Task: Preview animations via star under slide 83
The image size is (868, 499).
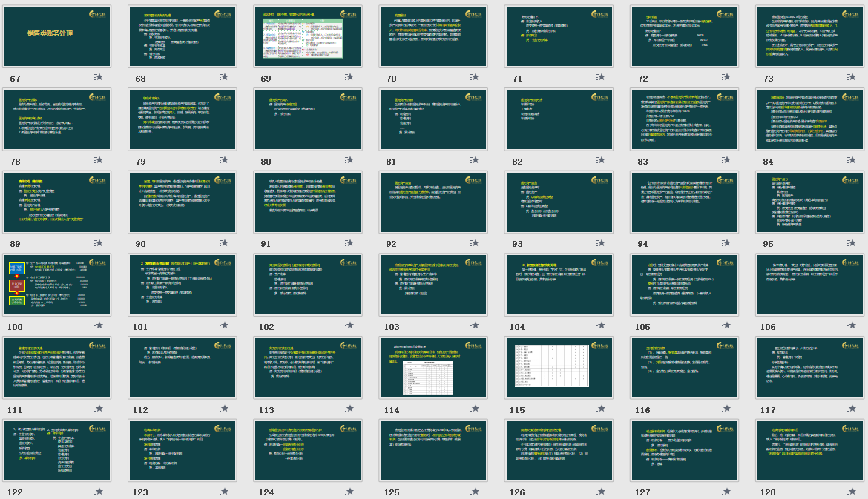Action: tap(726, 160)
